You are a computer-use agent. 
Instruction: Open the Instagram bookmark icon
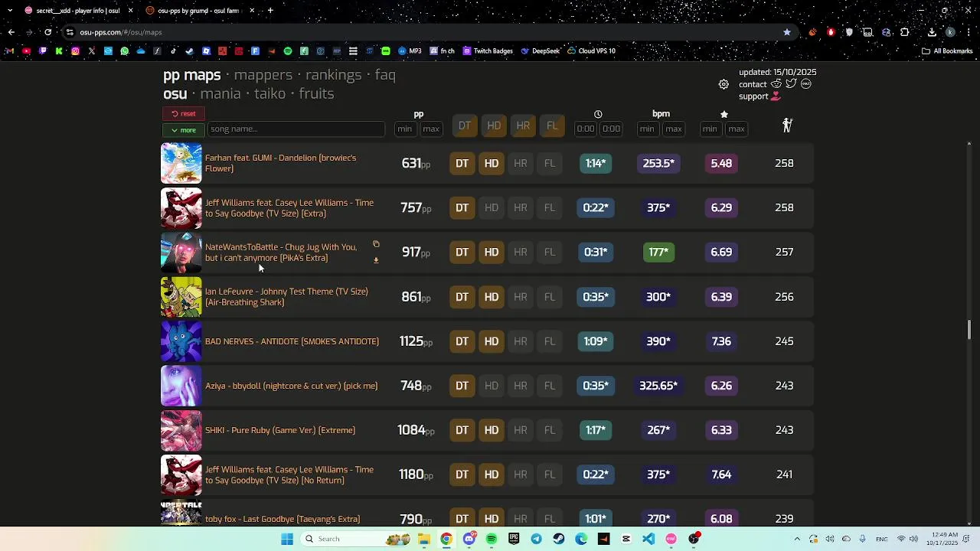point(75,51)
